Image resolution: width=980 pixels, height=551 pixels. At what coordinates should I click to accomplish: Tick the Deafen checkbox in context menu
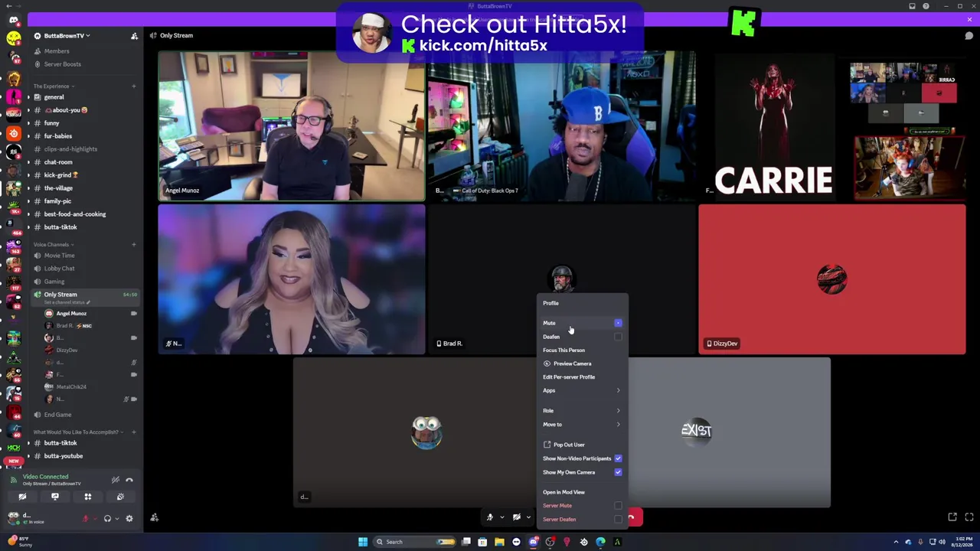(x=618, y=337)
